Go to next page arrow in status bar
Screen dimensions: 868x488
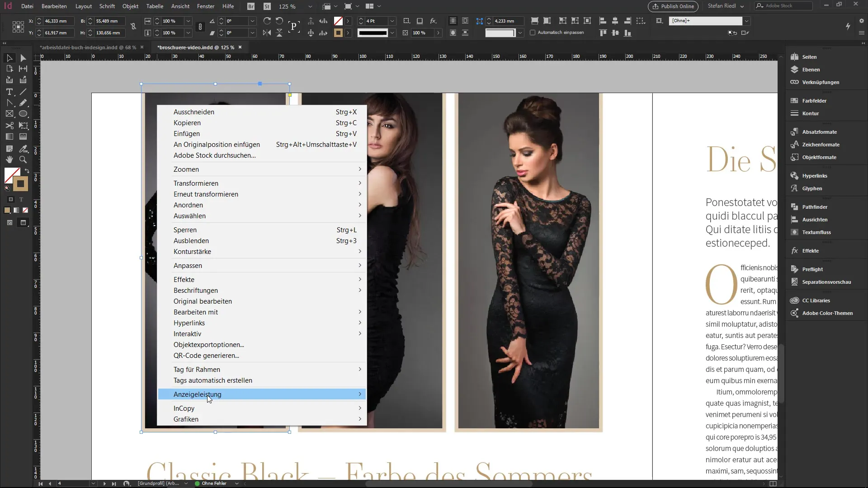tap(104, 483)
